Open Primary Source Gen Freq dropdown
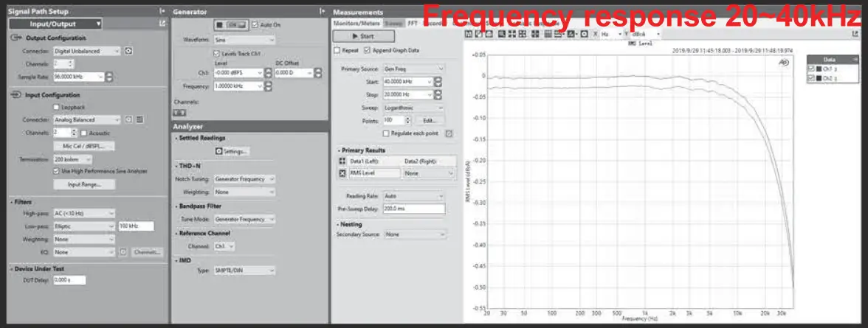Viewport: 868px width, 328px height. point(413,69)
